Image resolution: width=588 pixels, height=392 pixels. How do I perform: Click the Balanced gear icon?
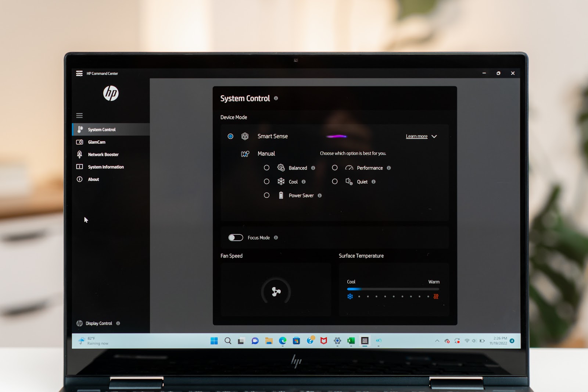pyautogui.click(x=281, y=168)
